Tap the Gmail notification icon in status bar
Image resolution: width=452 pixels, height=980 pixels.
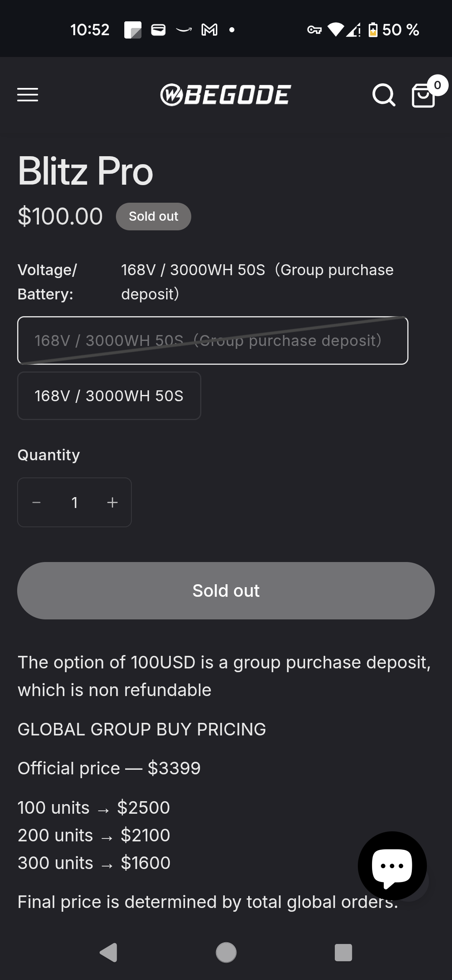pos(209,30)
